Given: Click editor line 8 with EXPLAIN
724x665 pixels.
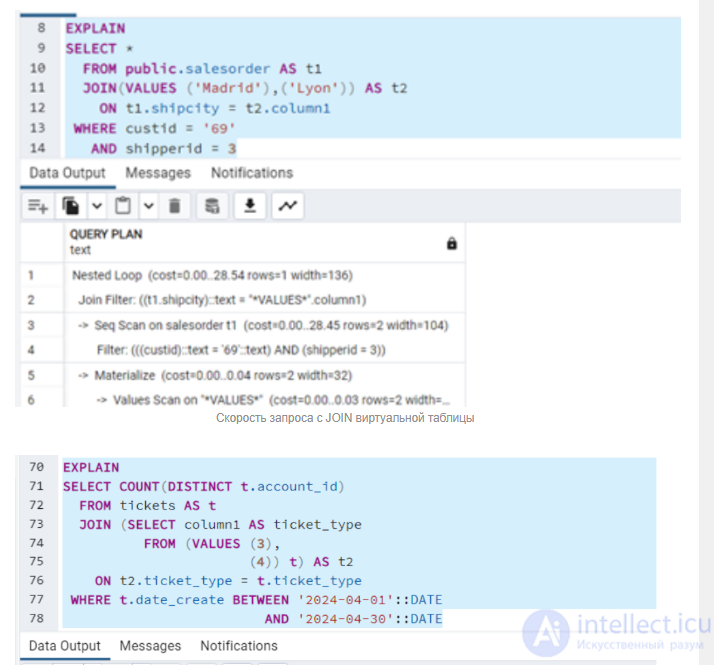Looking at the screenshot, I should click(96, 29).
